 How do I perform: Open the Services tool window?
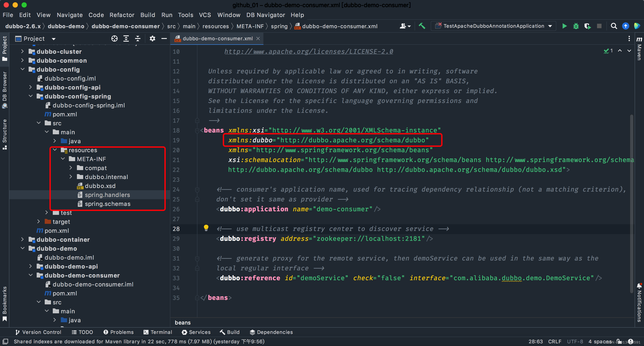click(196, 332)
